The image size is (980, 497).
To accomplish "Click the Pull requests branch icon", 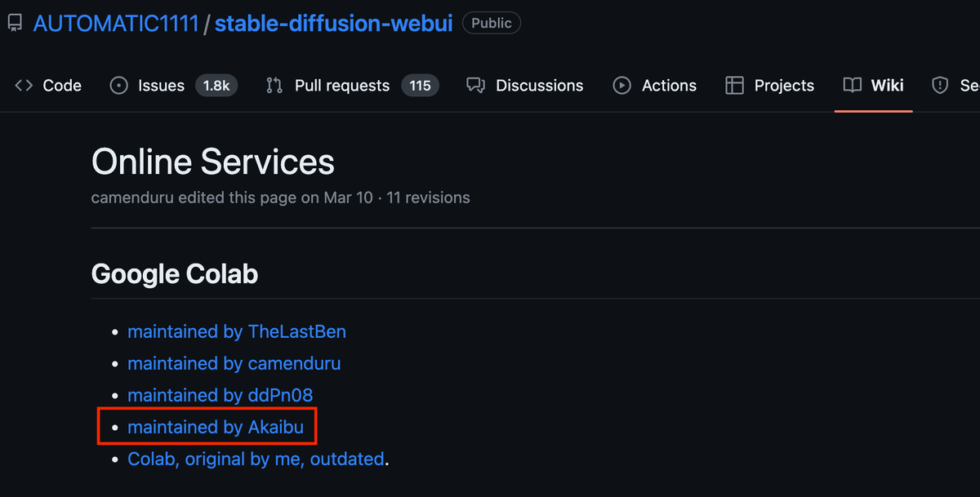I will (275, 86).
